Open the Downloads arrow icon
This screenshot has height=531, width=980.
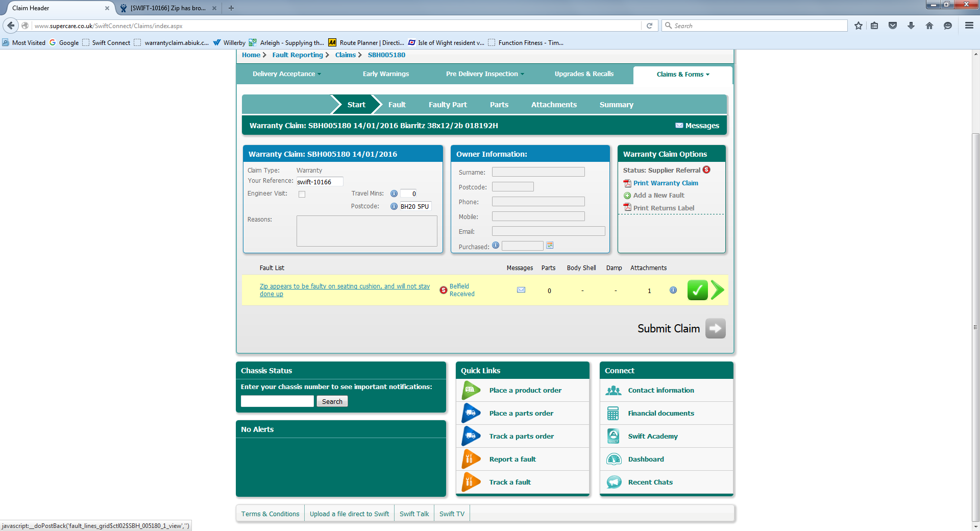coord(911,26)
